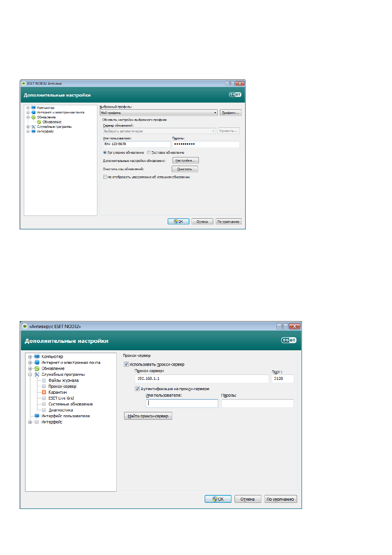Select Регулярное обновление radio button
The image size is (392, 555).
click(105, 153)
